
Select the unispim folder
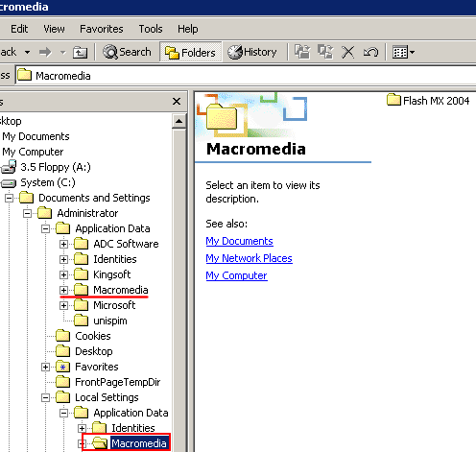coord(101,321)
